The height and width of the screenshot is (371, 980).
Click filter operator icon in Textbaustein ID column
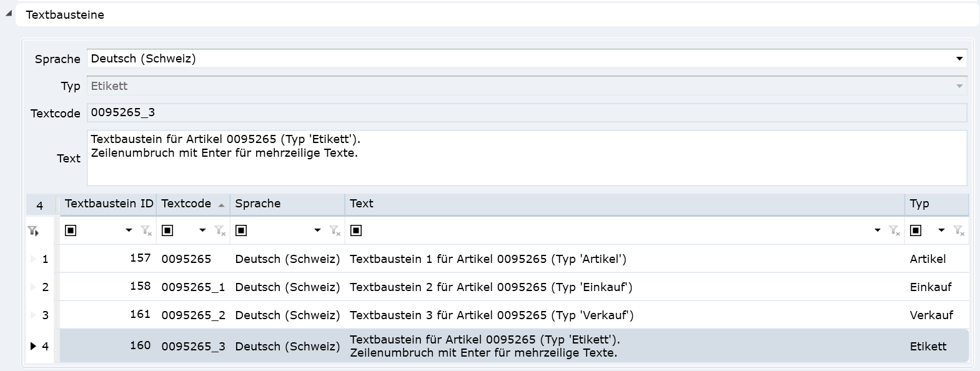[71, 230]
